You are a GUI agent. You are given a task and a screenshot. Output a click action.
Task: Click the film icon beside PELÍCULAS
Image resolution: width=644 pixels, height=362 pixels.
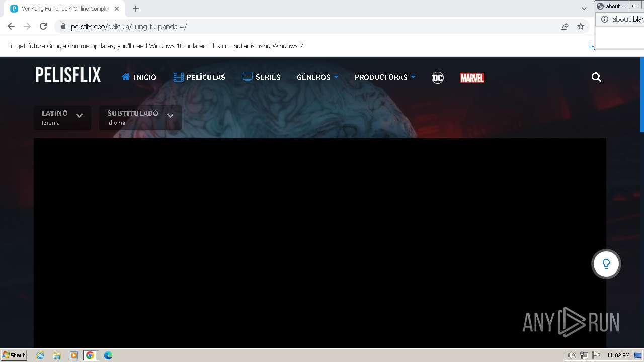178,77
